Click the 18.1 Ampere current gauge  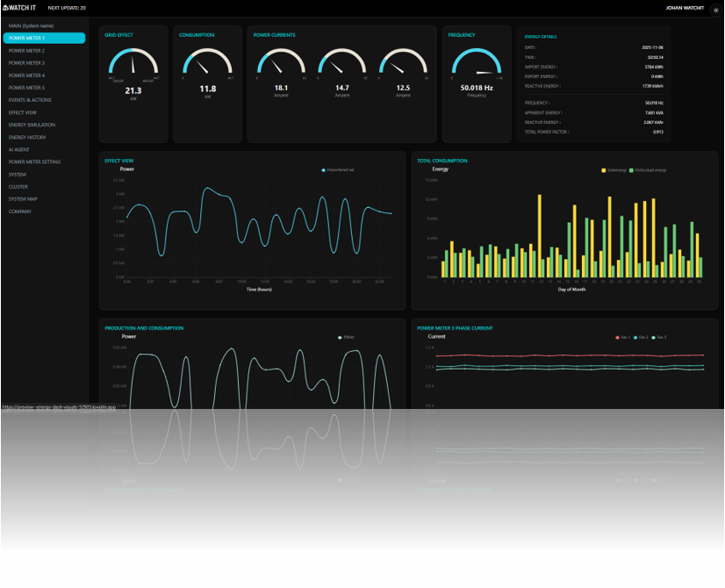click(281, 65)
